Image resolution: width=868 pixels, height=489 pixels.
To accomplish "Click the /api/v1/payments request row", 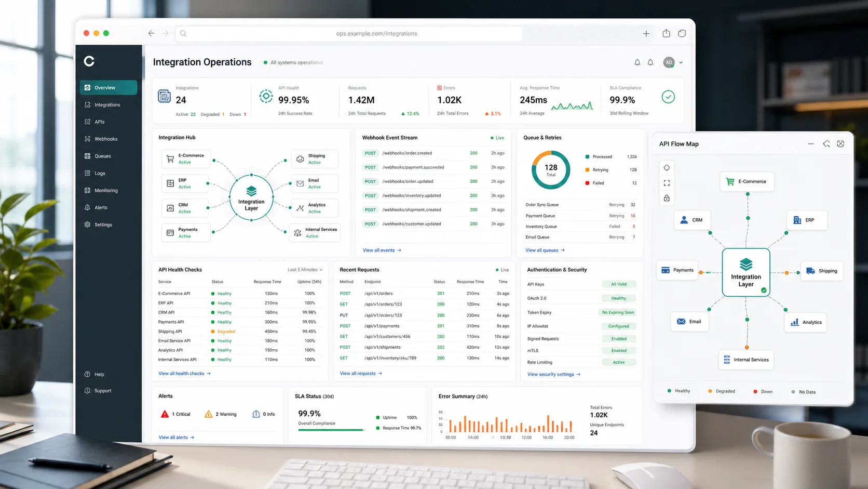I will (424, 326).
